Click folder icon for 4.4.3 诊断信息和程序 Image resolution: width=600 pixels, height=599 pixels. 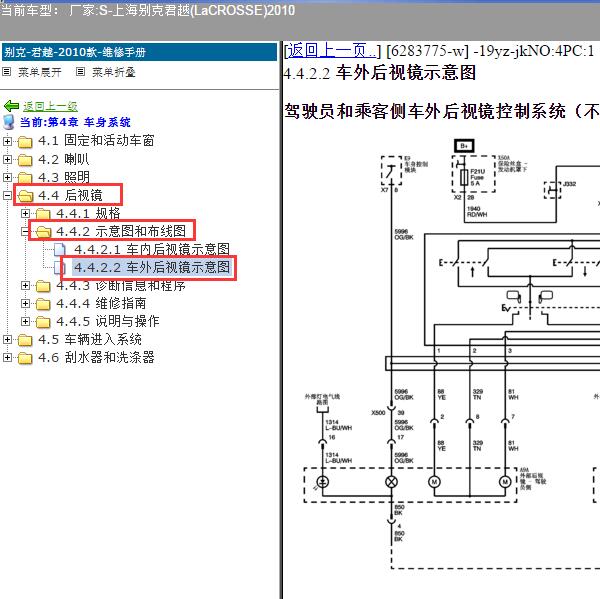[43, 286]
